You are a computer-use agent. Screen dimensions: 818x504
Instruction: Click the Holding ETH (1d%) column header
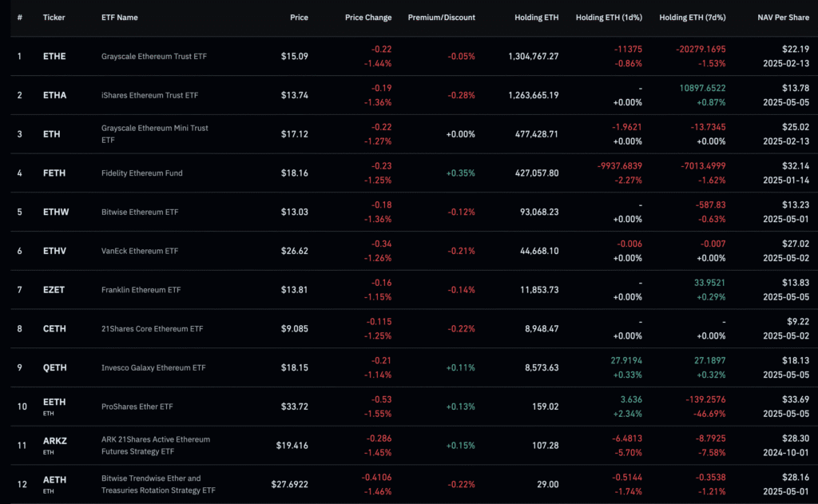pyautogui.click(x=609, y=18)
